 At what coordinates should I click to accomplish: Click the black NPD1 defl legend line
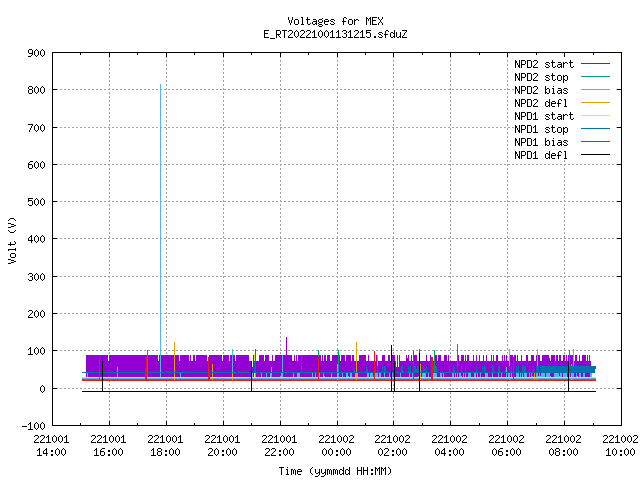596,155
